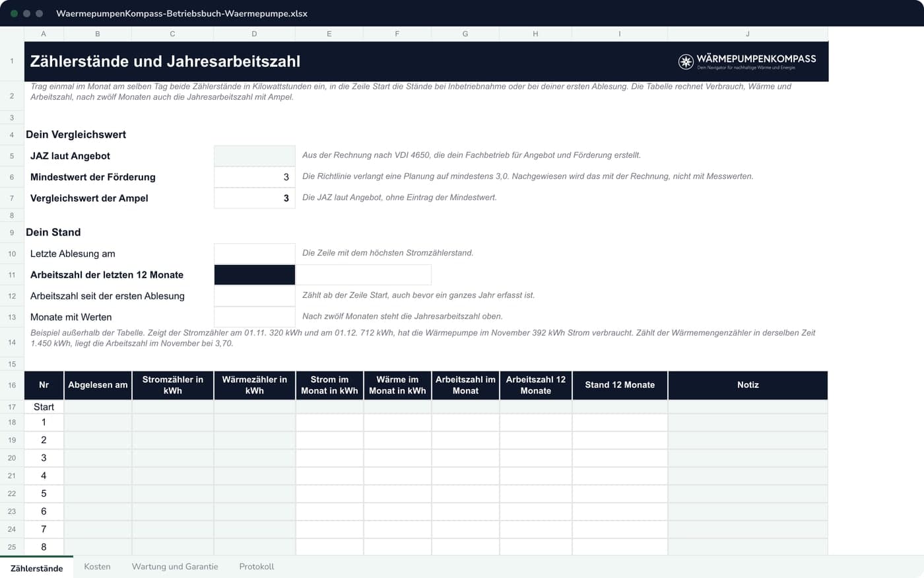This screenshot has height=578, width=924.
Task: Open the Wartung und Garantie tab
Action: point(175,567)
